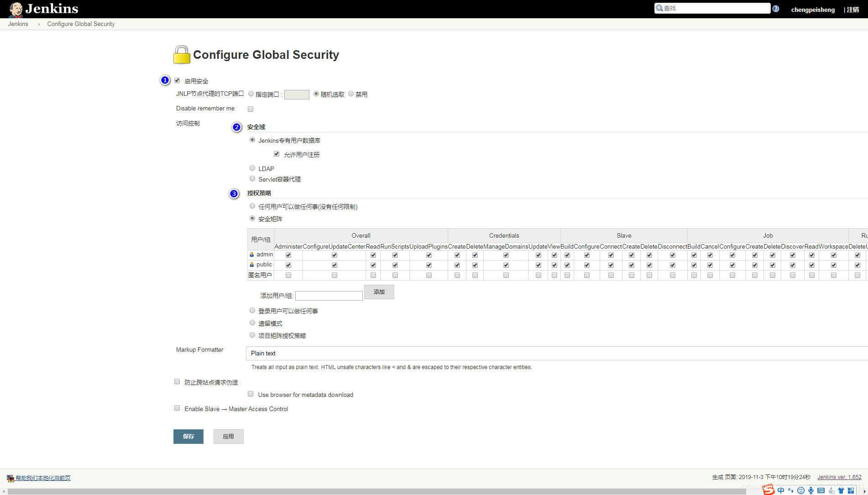The height and width of the screenshot is (495, 868).
Task: Click the horizontal scrollbar left arrow
Action: (4, 492)
